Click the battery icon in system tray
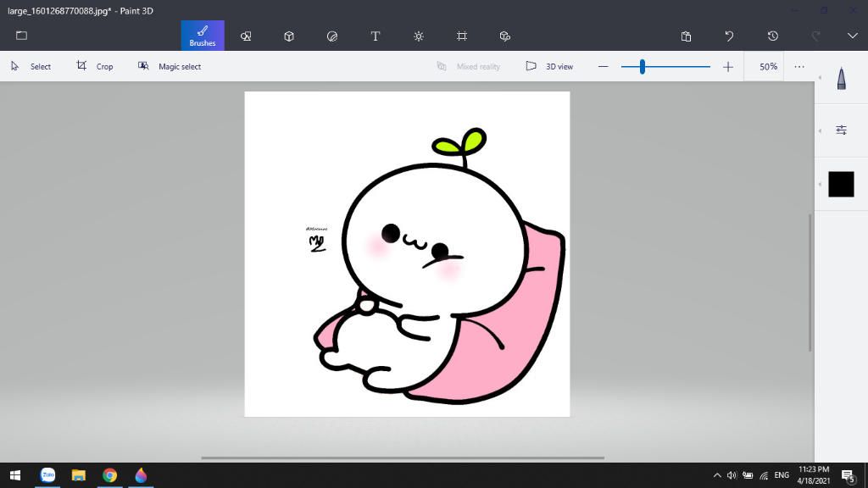The image size is (868, 488). click(748, 475)
